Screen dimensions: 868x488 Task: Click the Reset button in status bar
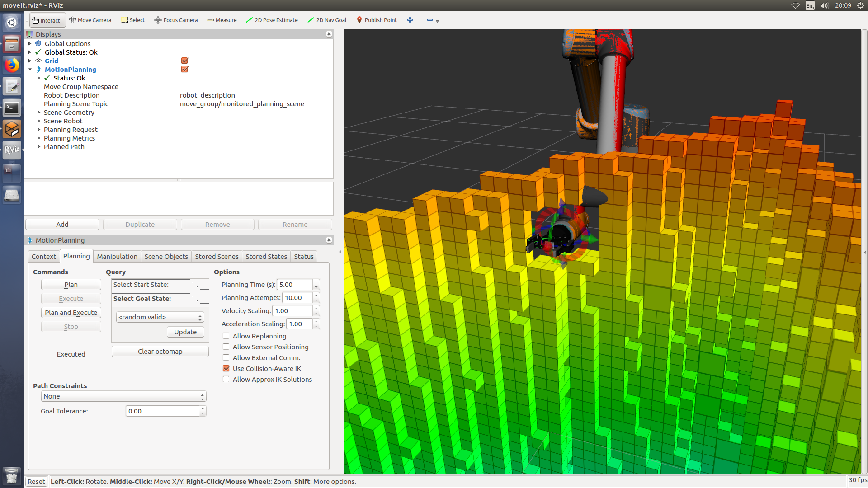[36, 482]
